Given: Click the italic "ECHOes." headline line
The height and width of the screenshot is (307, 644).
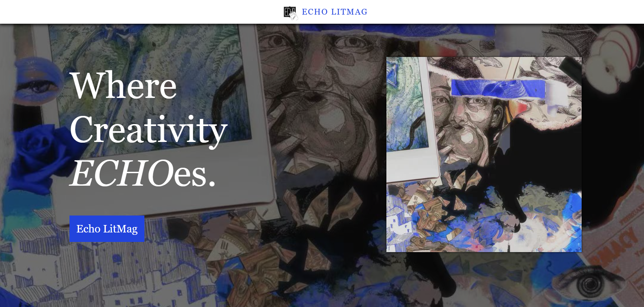Looking at the screenshot, I should pos(143,173).
